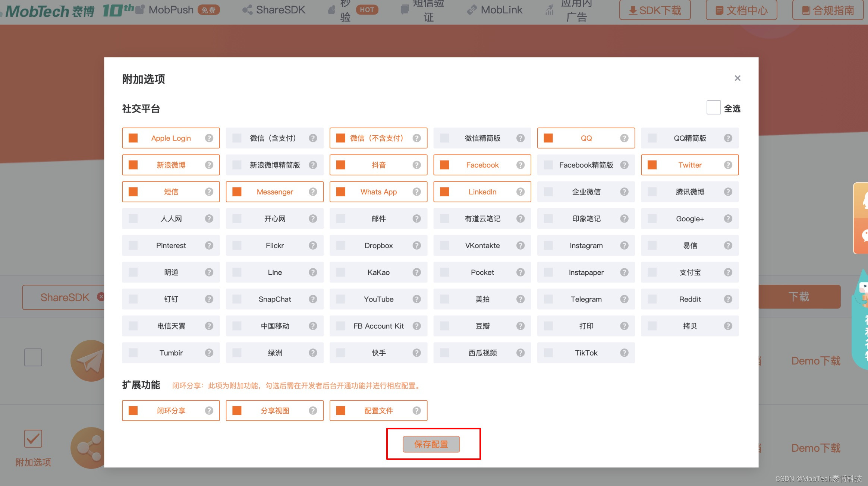Click the TikTok help question mark

click(x=624, y=353)
